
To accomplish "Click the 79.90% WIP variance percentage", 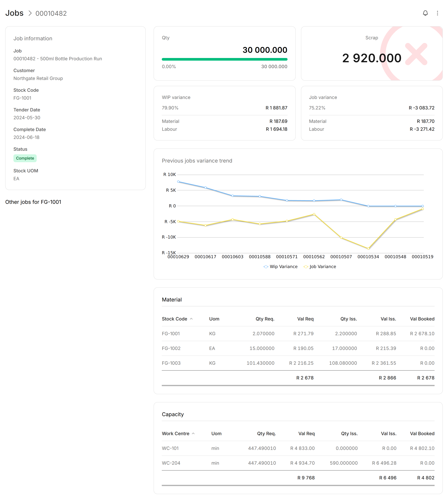I will (170, 108).
